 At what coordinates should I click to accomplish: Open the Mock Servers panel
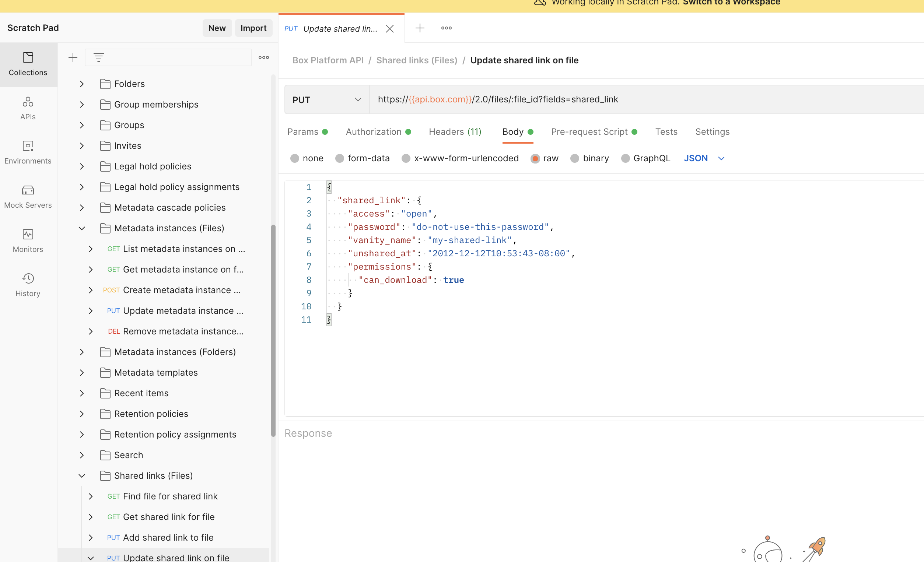[28, 196]
